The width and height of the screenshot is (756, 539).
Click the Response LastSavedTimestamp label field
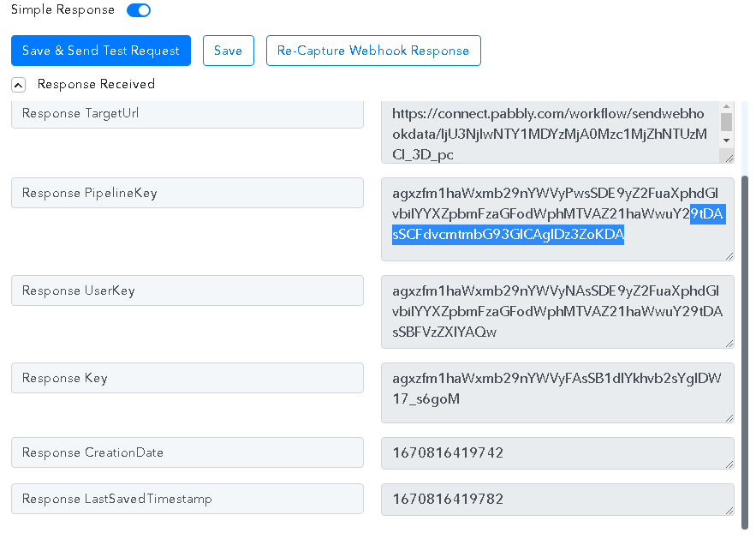[x=187, y=499]
